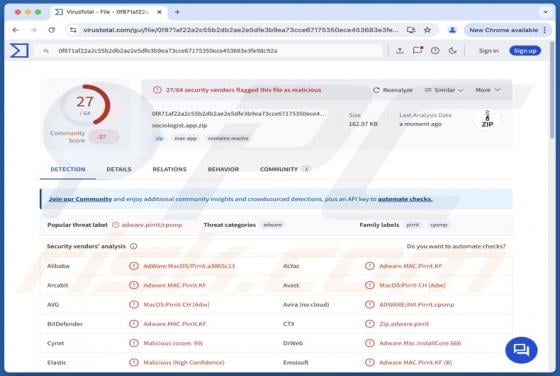This screenshot has width=560, height=376.
Task: Go back with browser back arrow
Action: [x=15, y=30]
